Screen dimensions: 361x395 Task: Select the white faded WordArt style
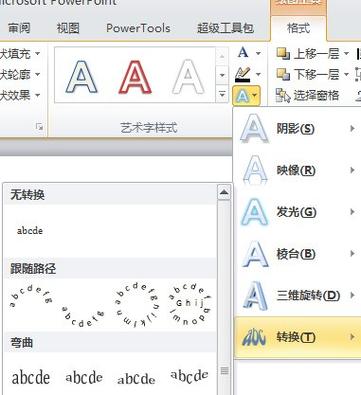(x=188, y=77)
